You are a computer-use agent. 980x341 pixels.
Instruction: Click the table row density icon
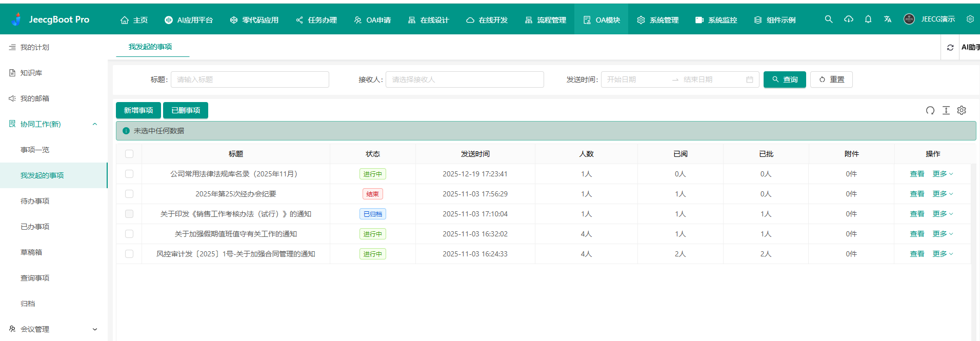946,110
